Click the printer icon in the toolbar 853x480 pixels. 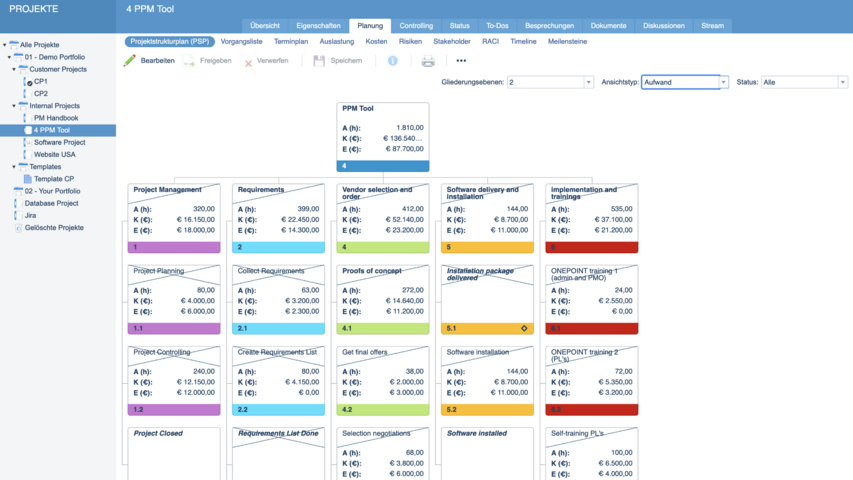[x=428, y=61]
